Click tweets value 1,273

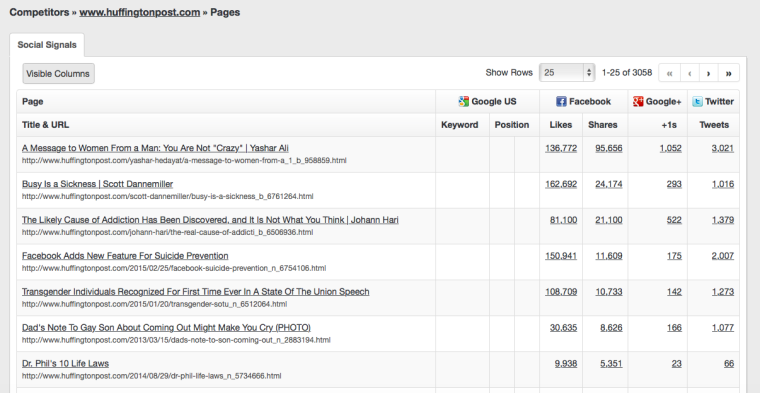point(723,291)
